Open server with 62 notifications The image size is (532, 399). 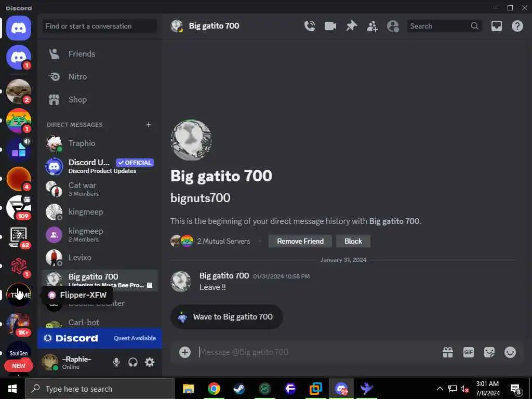click(x=19, y=237)
